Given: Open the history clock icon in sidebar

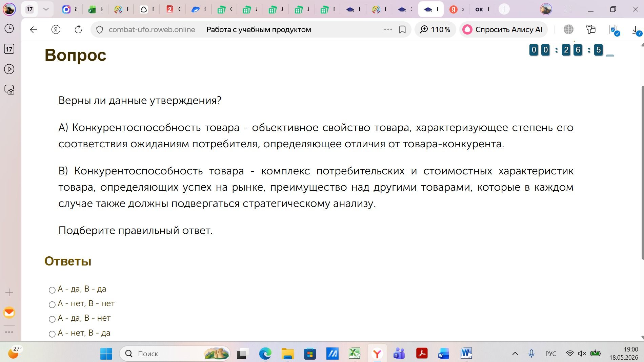Looking at the screenshot, I should click(9, 28).
